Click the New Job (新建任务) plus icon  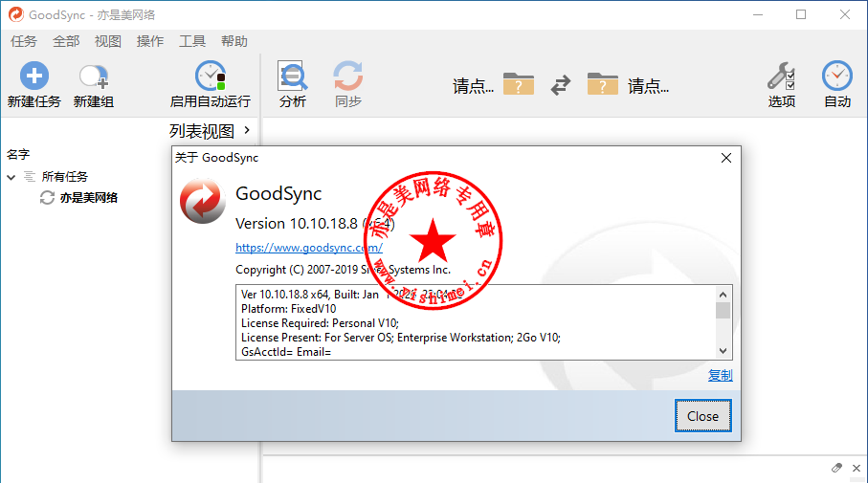34,76
